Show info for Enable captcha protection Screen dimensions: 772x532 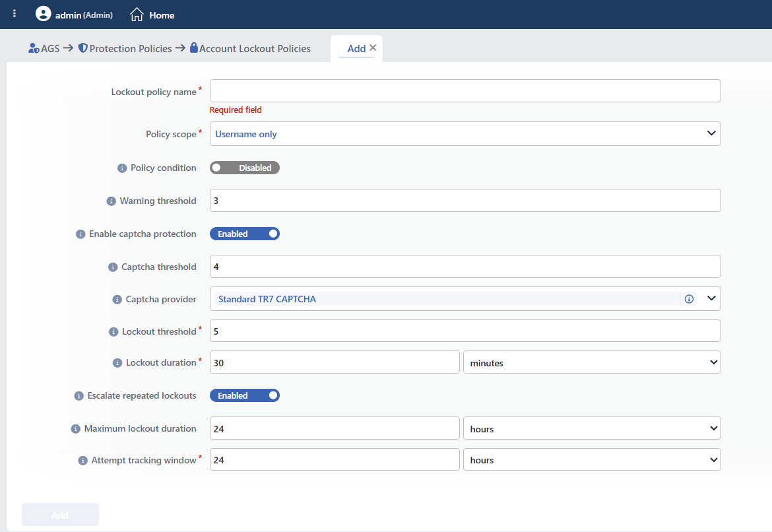pos(80,234)
